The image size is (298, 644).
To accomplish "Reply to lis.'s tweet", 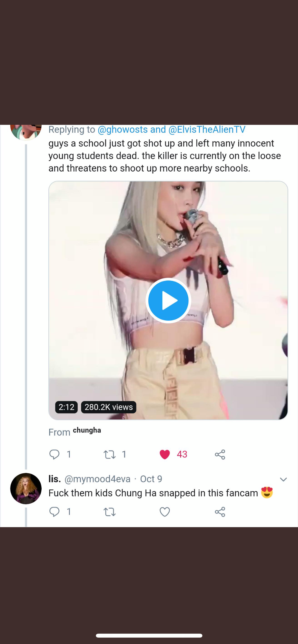I will point(55,512).
